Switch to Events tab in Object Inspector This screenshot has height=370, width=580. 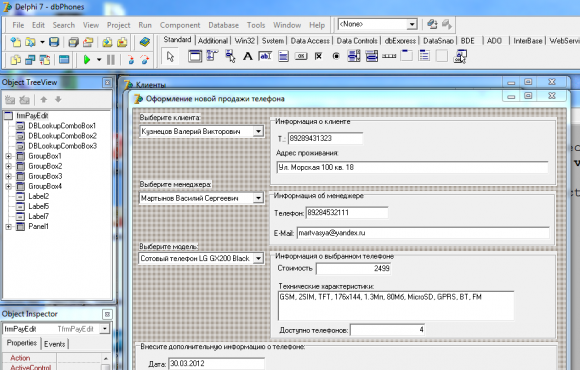click(x=54, y=344)
